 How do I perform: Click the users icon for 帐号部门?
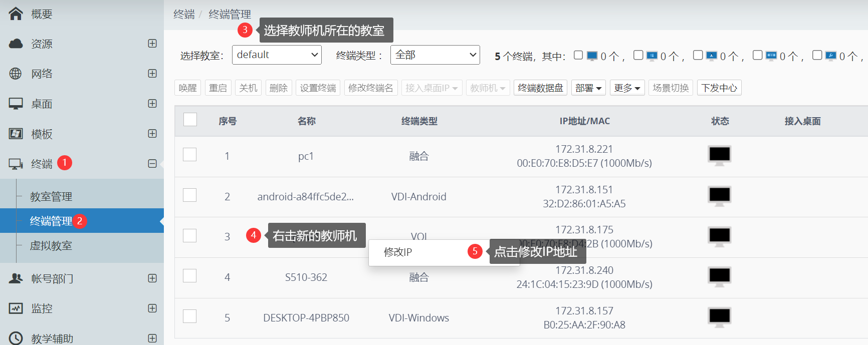click(16, 278)
